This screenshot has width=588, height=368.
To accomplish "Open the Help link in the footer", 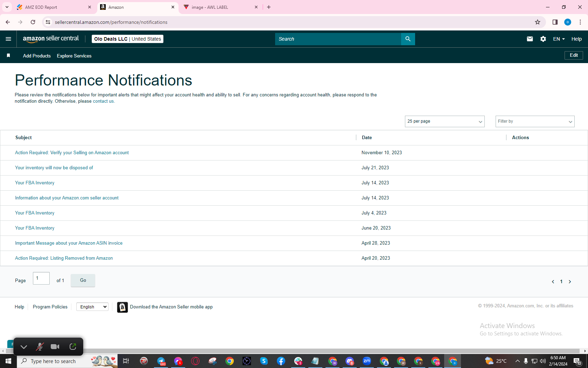I will [x=19, y=307].
